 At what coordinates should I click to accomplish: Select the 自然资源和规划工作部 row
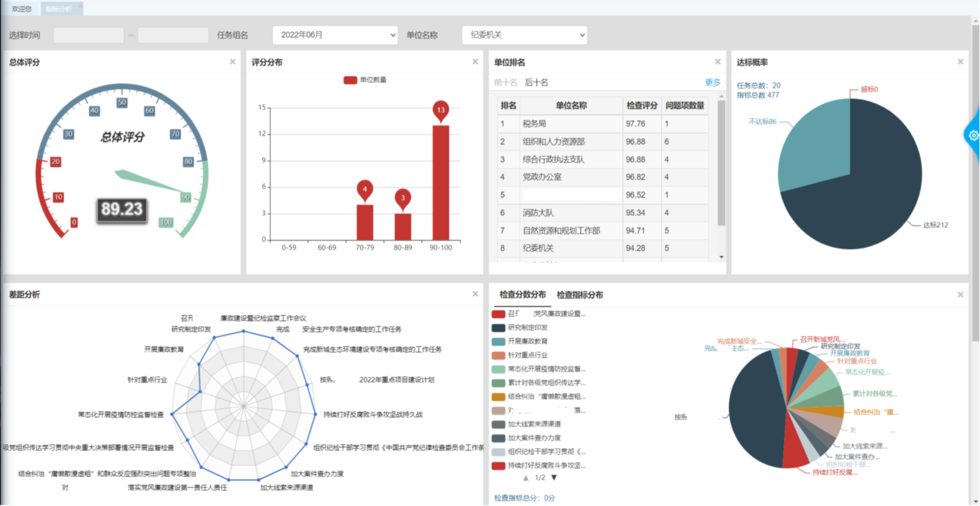(603, 230)
